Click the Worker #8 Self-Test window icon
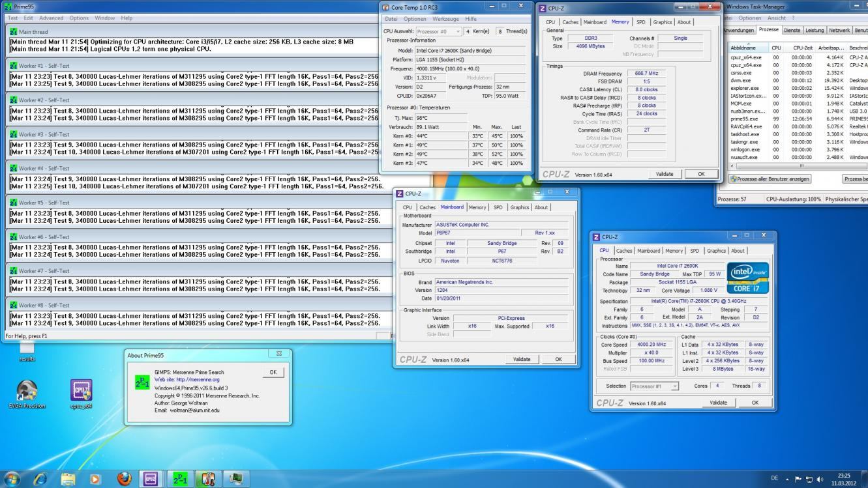Viewport: 868px width, 488px height. click(x=14, y=305)
